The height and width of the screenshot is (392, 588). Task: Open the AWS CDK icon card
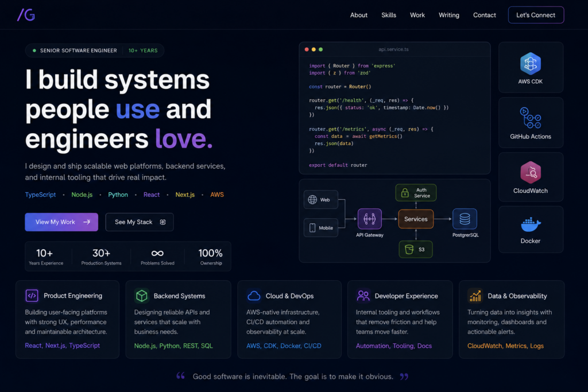[x=531, y=68]
